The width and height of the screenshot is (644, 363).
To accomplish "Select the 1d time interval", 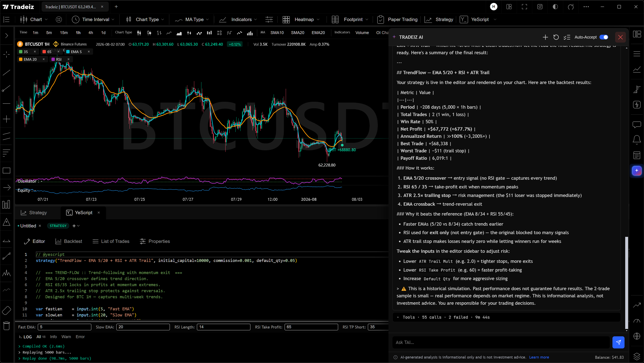I will click(103, 32).
